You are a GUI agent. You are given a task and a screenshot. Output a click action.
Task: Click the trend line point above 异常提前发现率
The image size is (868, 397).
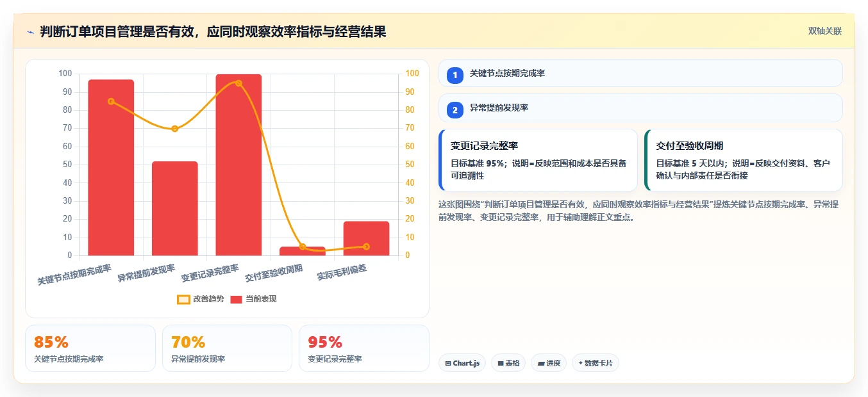(175, 129)
